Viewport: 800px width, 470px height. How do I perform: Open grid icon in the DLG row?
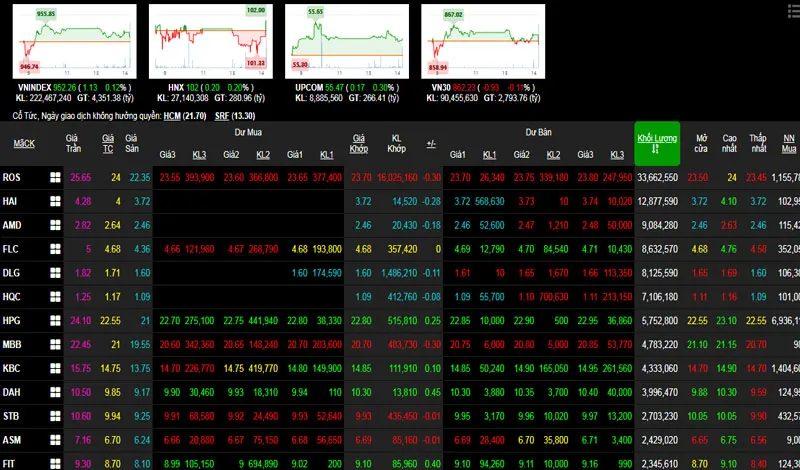pos(55,273)
